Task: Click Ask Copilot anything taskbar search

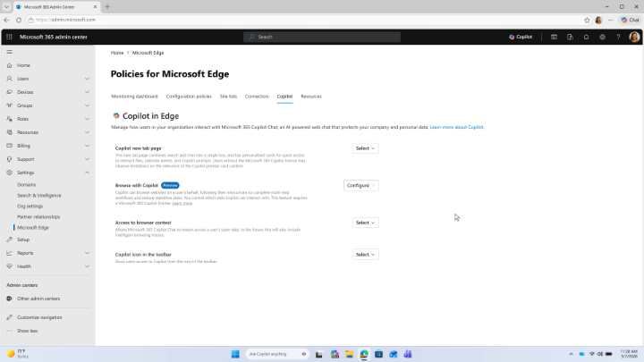Action: (276, 354)
